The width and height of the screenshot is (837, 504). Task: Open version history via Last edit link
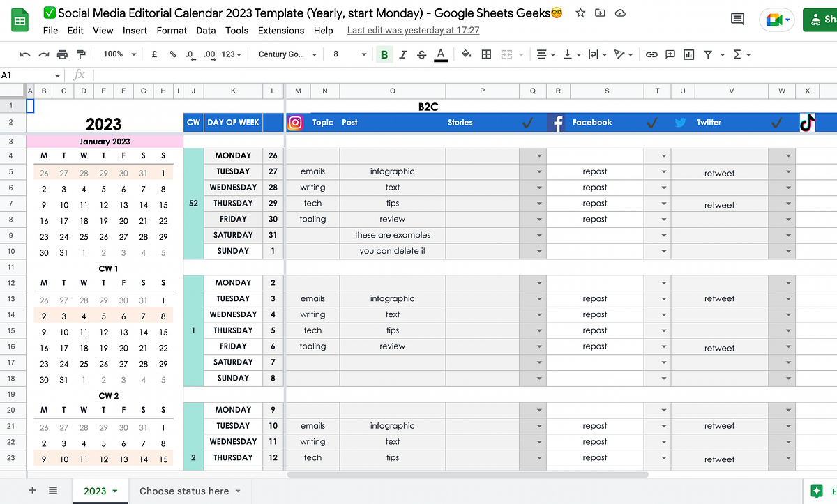(x=413, y=31)
